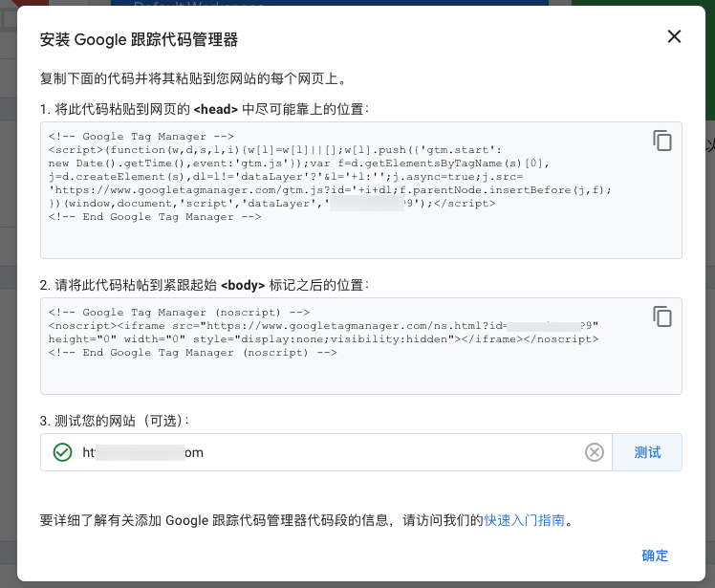Viewport: 715px width, 588px height.
Task: Copy the head script code snippet
Action: pyautogui.click(x=662, y=141)
